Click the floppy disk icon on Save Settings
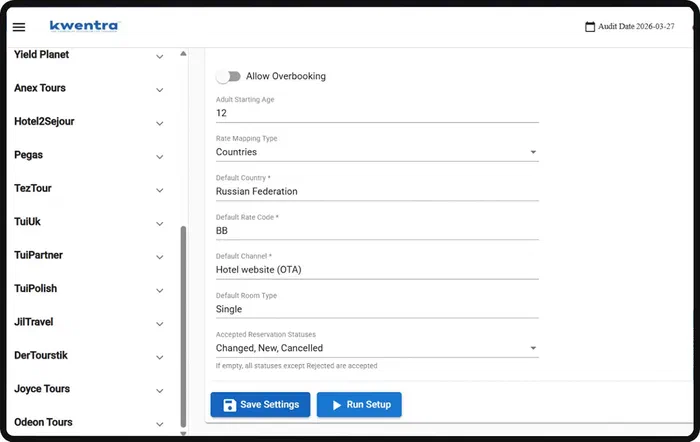This screenshot has height=442, width=700. (229, 405)
